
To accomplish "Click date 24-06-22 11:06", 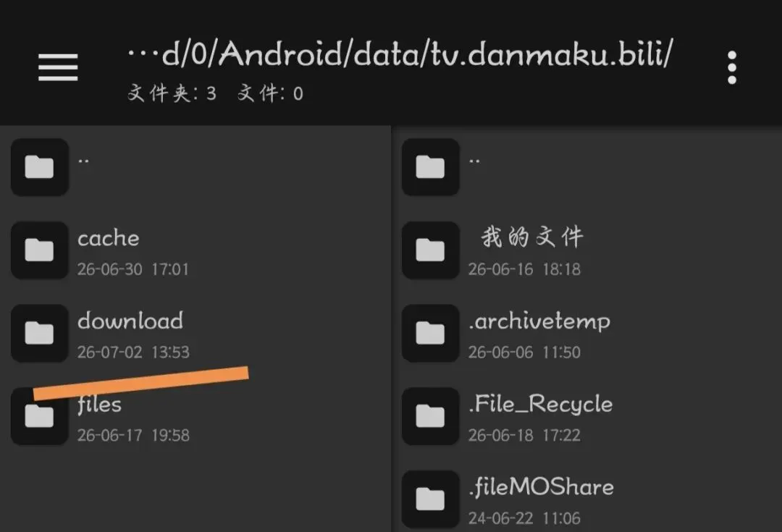I will pyautogui.click(x=524, y=518).
